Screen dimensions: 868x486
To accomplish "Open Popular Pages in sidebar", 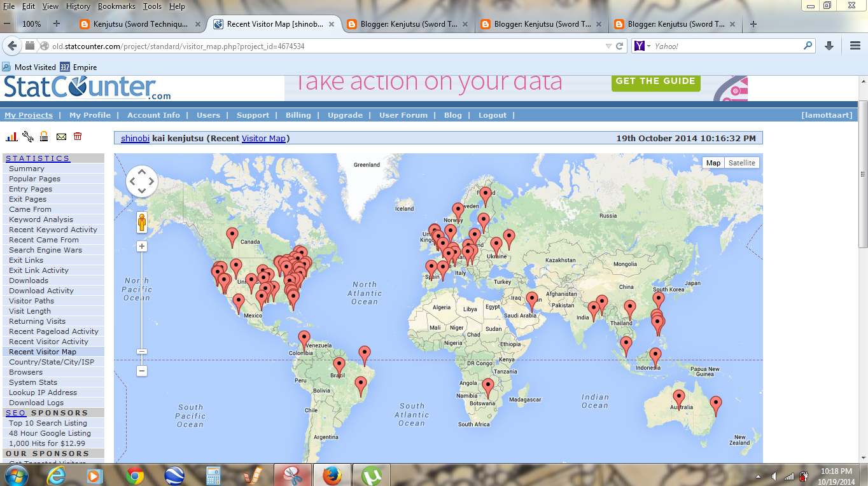I will point(35,179).
